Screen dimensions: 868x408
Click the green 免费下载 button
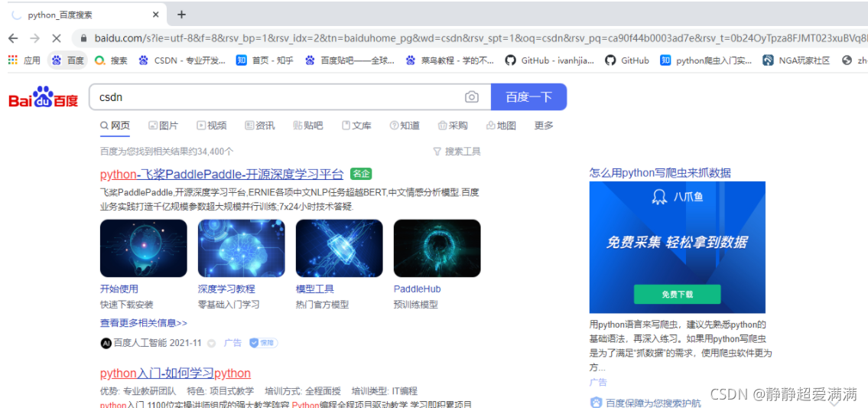pos(677,295)
